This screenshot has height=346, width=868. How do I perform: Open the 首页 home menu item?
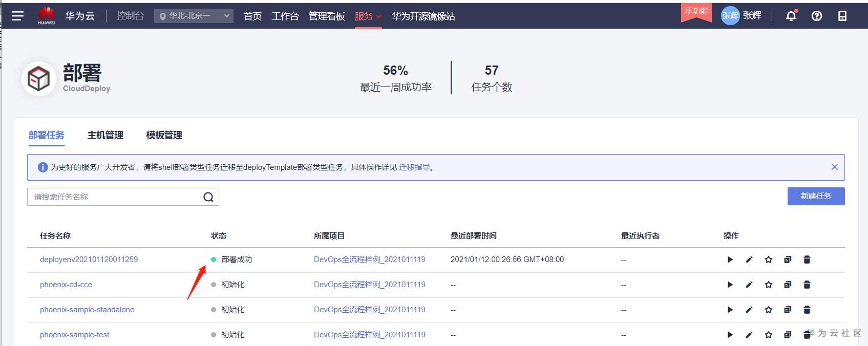[252, 16]
